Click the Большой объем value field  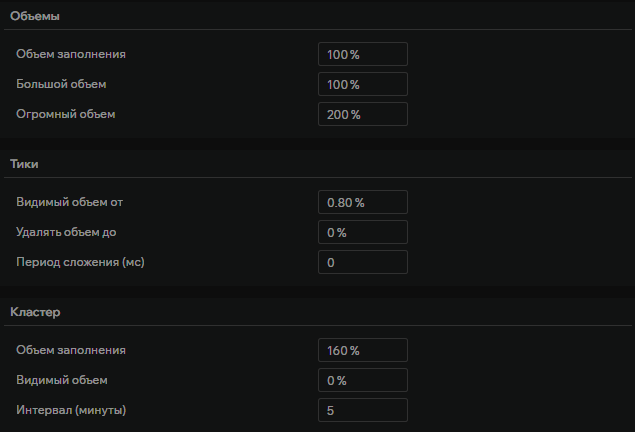(x=362, y=84)
